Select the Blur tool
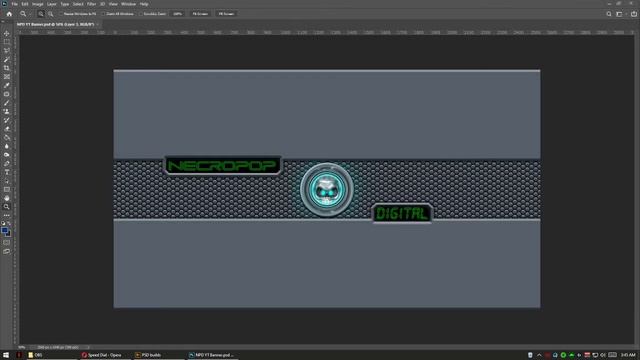The image size is (640, 360). point(7,146)
